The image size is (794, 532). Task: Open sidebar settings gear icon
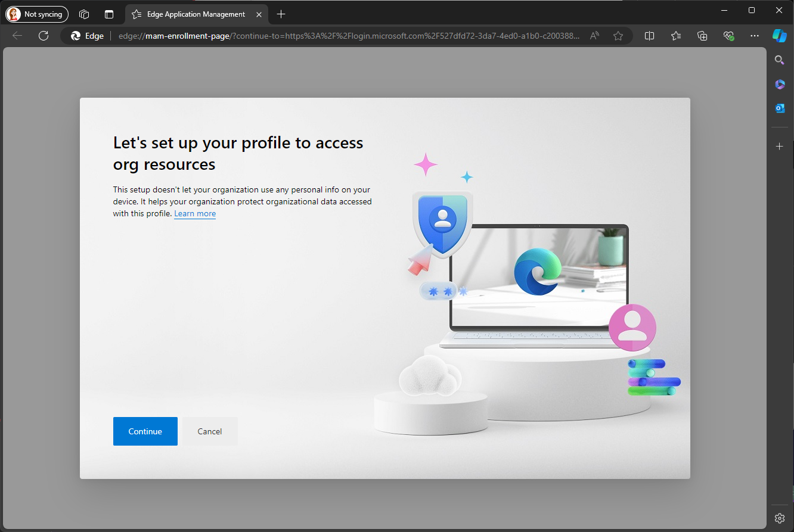coord(779,518)
